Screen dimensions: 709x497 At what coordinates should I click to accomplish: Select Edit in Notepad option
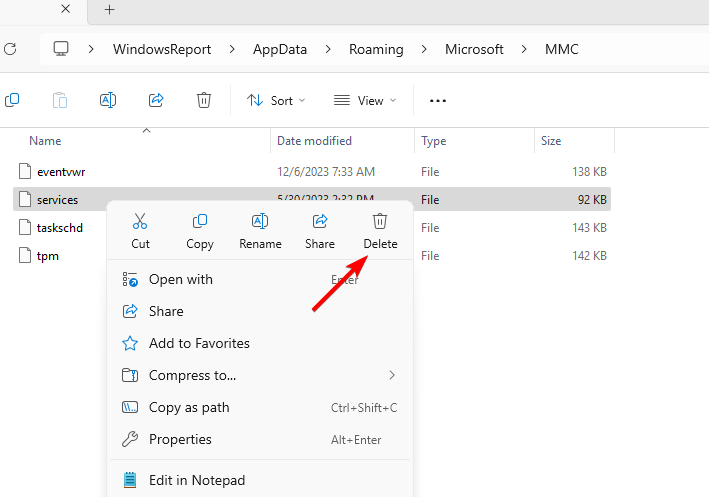(x=197, y=480)
